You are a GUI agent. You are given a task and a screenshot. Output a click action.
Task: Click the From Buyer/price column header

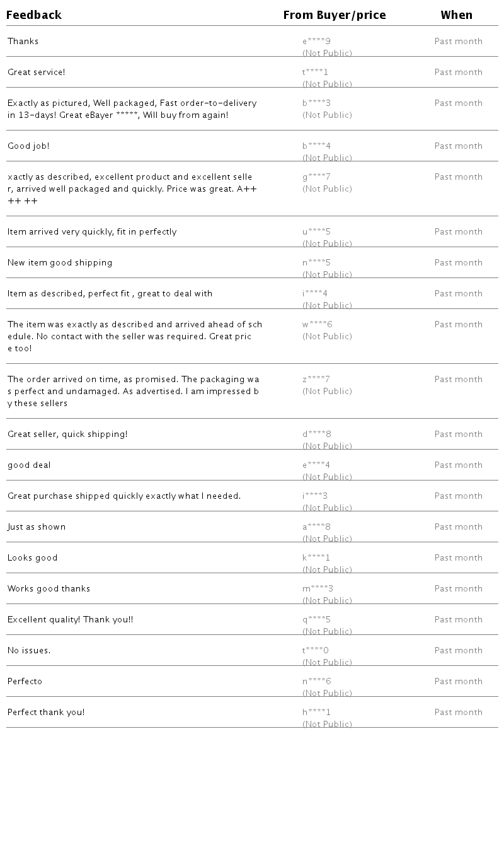point(335,15)
